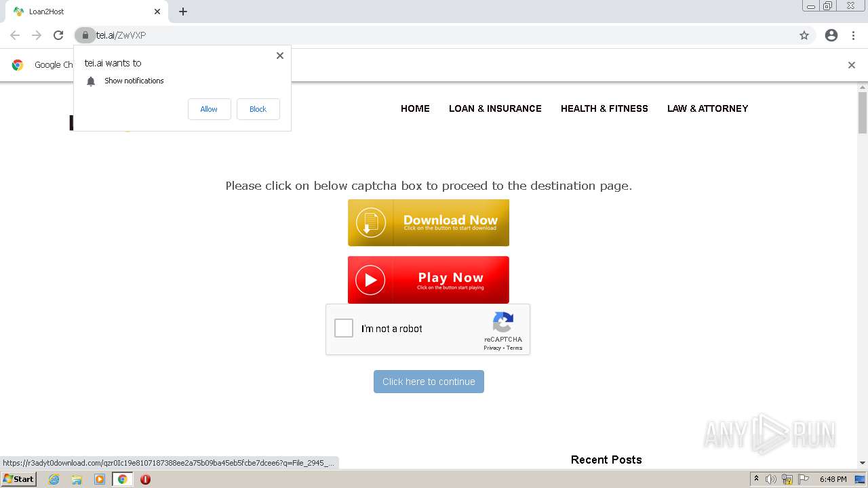
Task: Select the Chrome taskbar icon
Action: coord(122,479)
